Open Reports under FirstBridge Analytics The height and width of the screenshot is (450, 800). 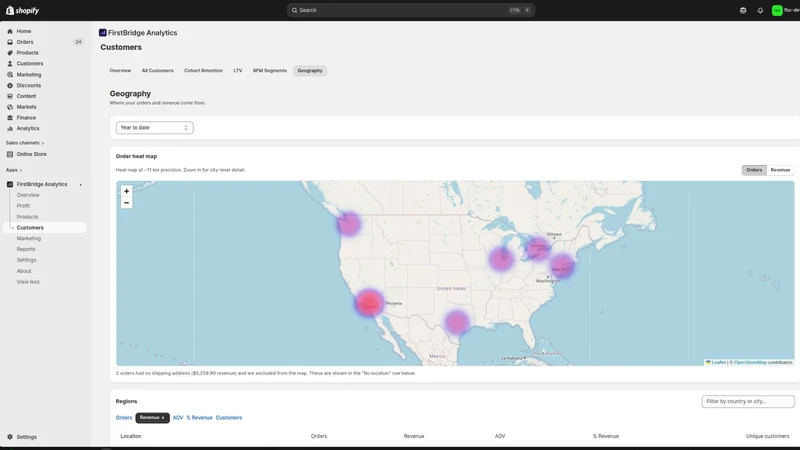[26, 249]
